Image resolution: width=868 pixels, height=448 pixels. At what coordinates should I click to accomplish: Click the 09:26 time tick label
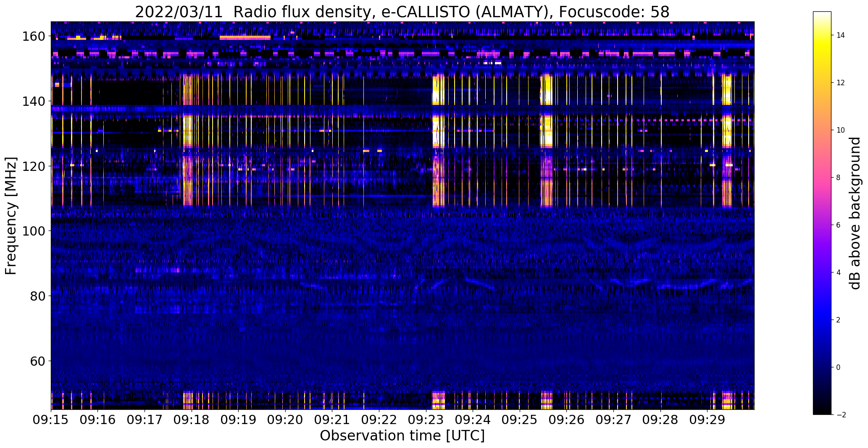(x=567, y=420)
